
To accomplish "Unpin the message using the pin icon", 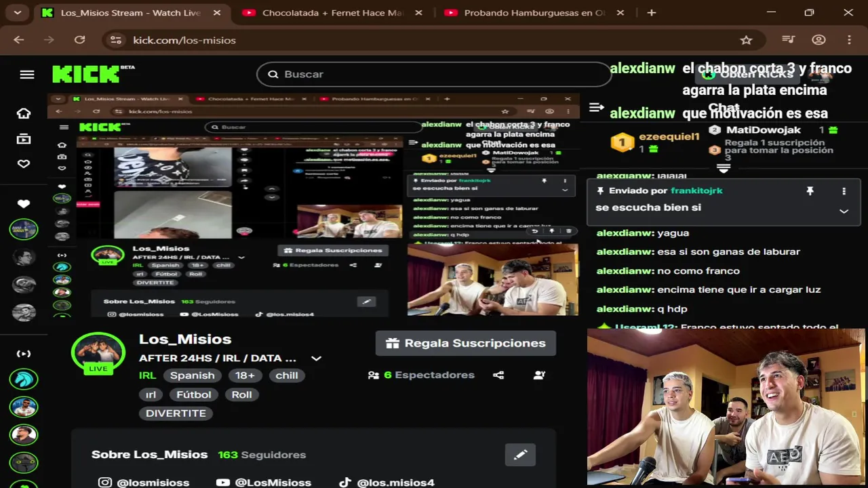I will 810,192.
